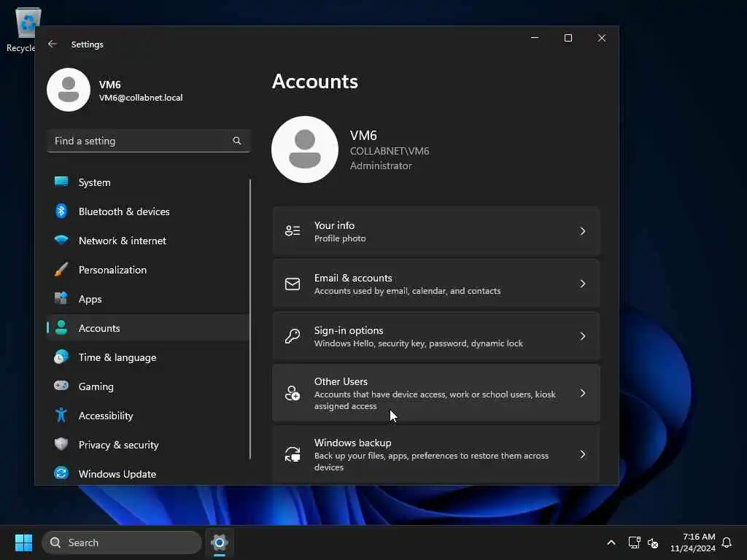Open Other Users card
This screenshot has height=560, width=747.
click(436, 393)
